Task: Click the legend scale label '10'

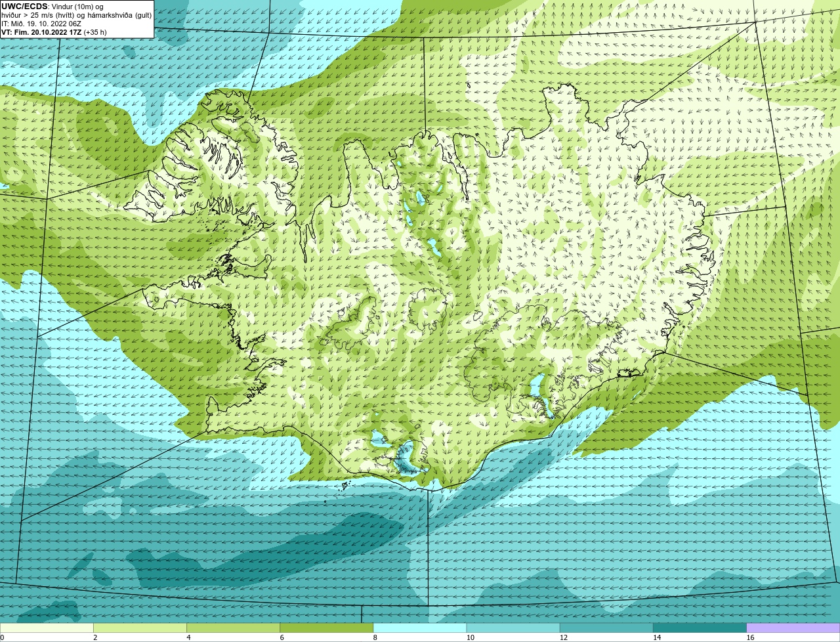Action: pos(470,637)
